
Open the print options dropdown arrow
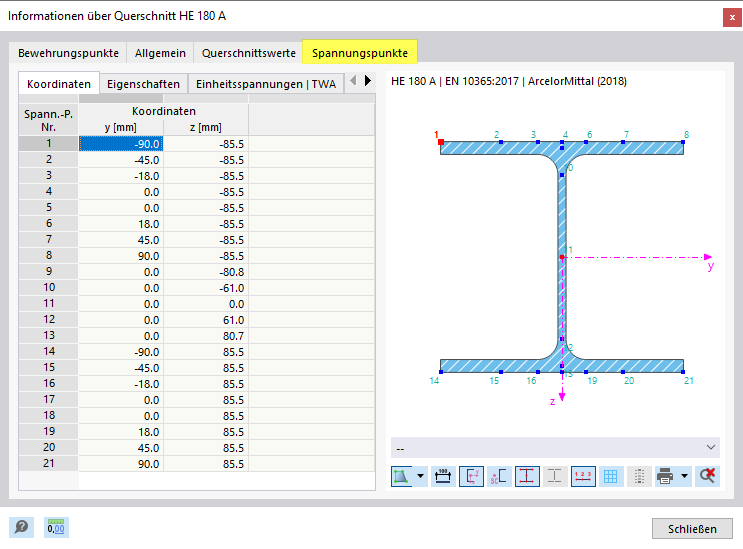pyautogui.click(x=684, y=476)
